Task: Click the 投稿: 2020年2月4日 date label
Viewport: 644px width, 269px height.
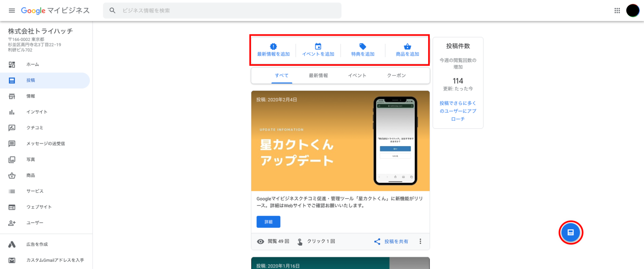Action: click(x=277, y=100)
